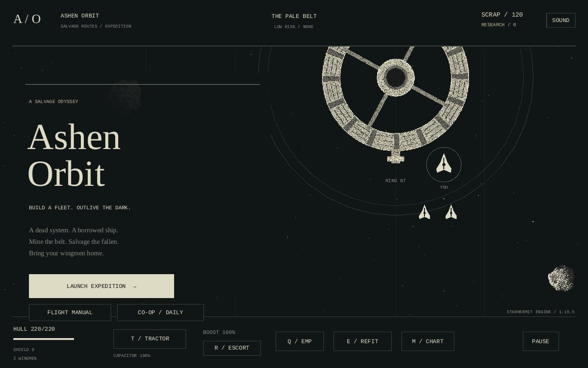
Task: Click the hull integrity bar
Action: 44,339
